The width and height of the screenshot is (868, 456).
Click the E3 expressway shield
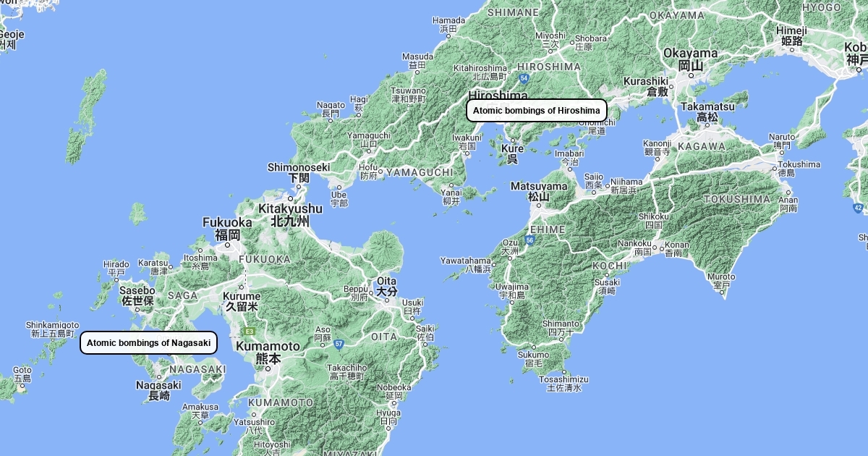coord(250,332)
